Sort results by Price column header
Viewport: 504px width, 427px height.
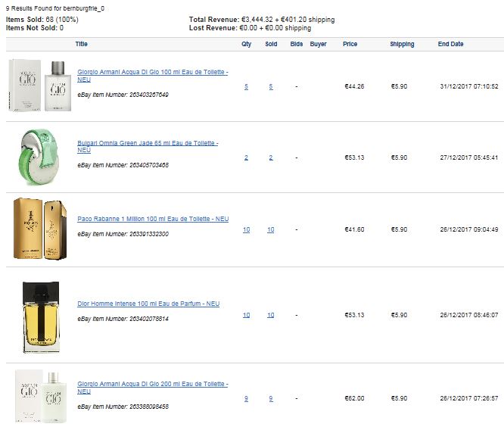(x=350, y=44)
